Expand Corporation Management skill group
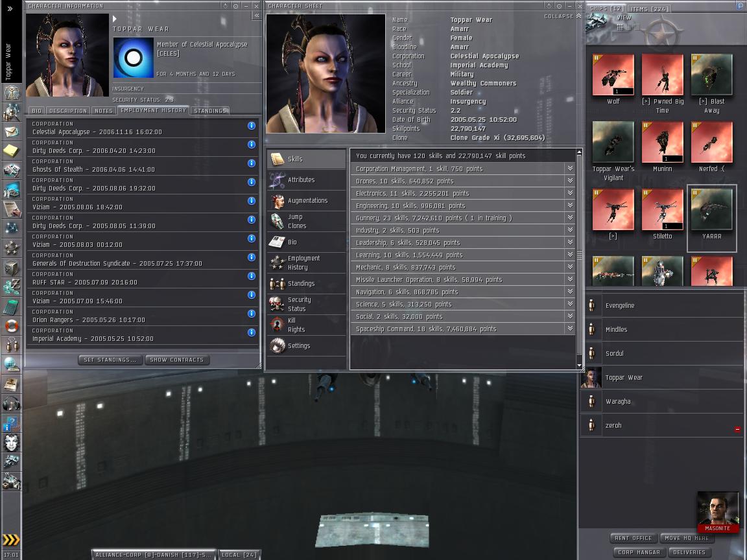 pos(570,169)
